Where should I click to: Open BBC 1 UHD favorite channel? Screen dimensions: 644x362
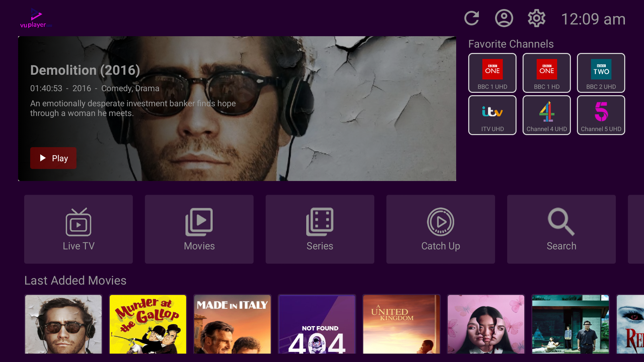click(492, 73)
